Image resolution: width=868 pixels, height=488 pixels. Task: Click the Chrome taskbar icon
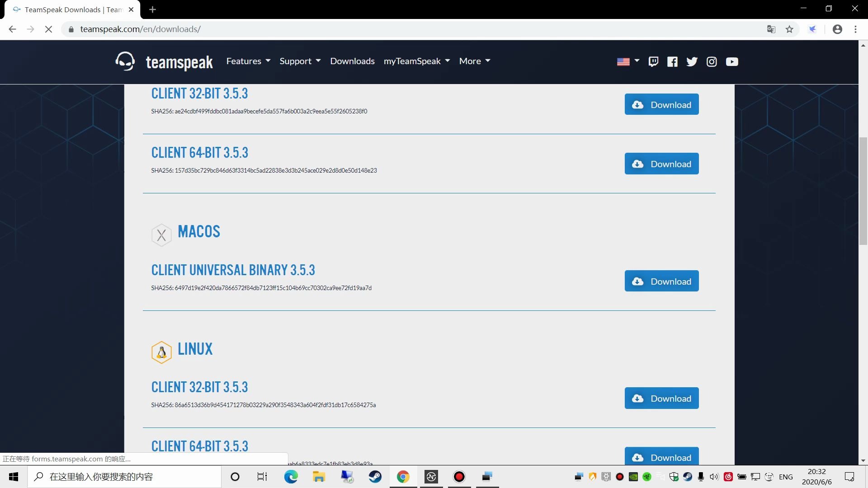click(403, 477)
